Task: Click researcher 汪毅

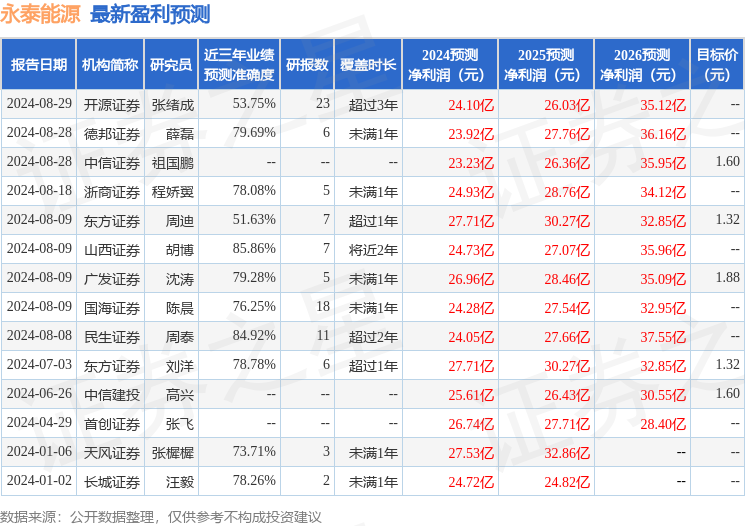Action: point(180,481)
